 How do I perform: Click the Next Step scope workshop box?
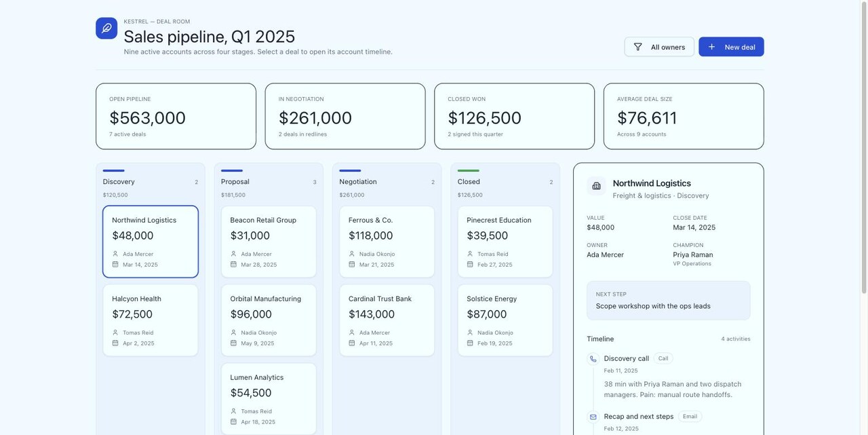point(669,301)
